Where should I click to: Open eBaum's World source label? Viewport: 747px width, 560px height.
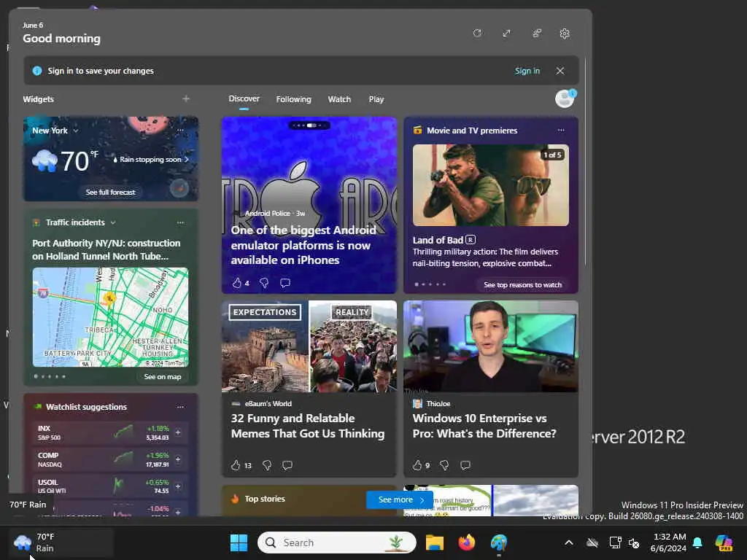[268, 404]
